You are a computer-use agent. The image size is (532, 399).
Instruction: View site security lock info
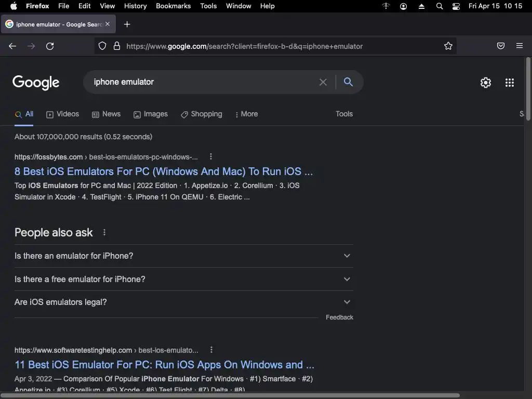117,46
